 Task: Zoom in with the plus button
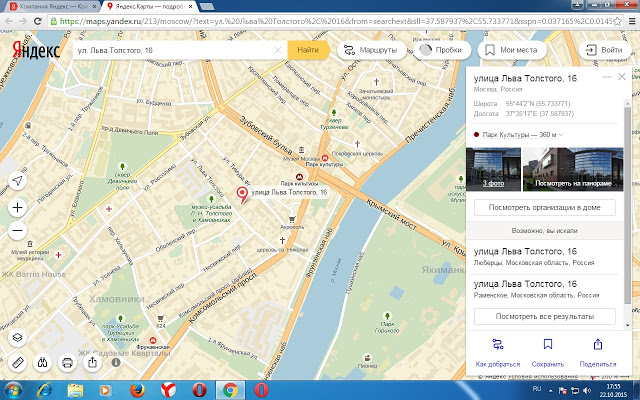(x=18, y=208)
